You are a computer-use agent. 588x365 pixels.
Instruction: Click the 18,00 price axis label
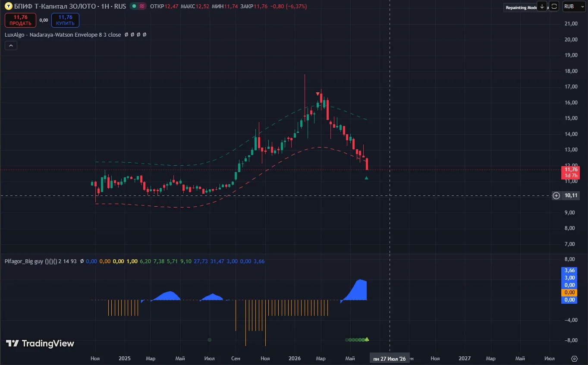pos(571,71)
